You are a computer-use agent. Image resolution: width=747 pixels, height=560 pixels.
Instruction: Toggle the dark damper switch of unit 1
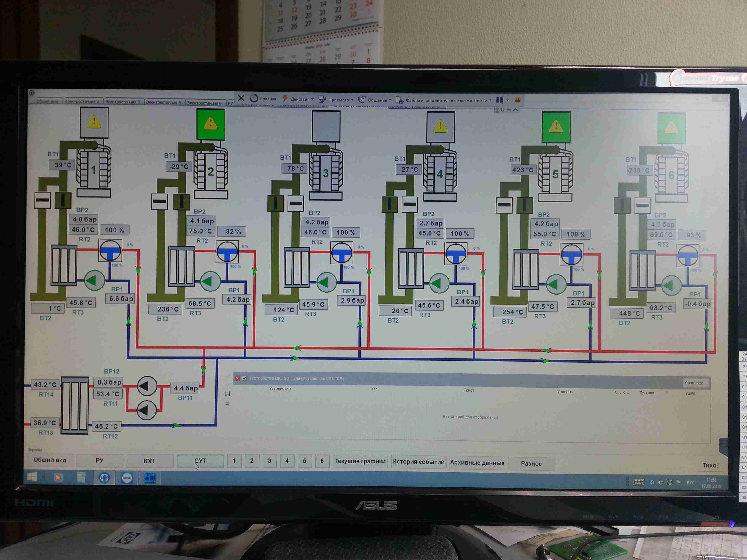[63, 200]
